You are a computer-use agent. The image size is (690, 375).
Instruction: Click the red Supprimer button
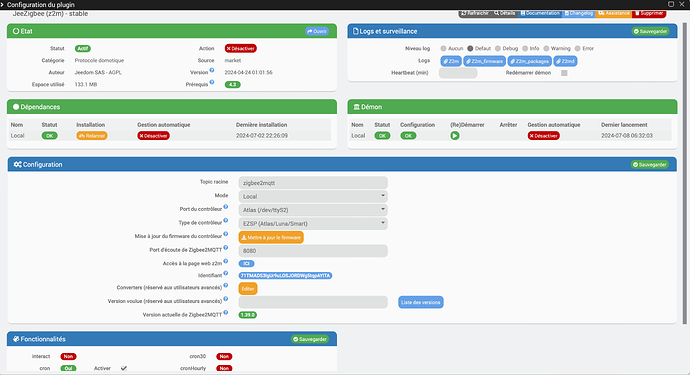[x=649, y=13]
